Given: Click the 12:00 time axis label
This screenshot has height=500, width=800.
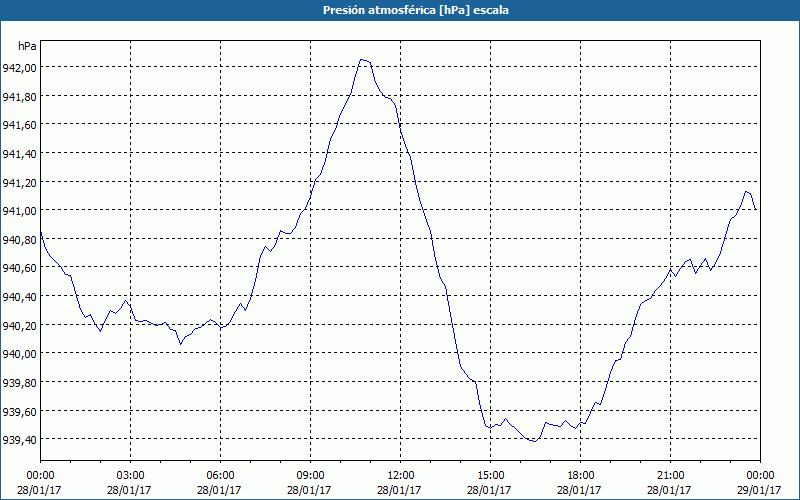Looking at the screenshot, I should pyautogui.click(x=401, y=476).
